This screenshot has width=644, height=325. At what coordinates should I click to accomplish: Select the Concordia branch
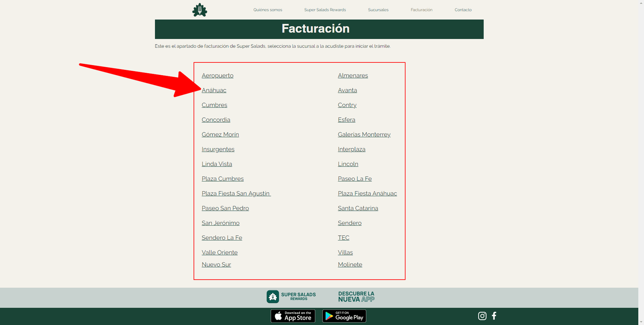[216, 120]
